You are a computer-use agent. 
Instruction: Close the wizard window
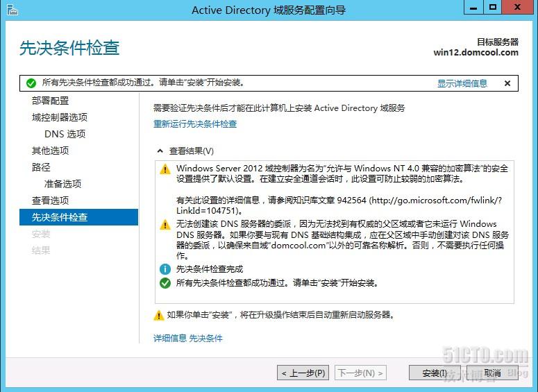click(518, 7)
